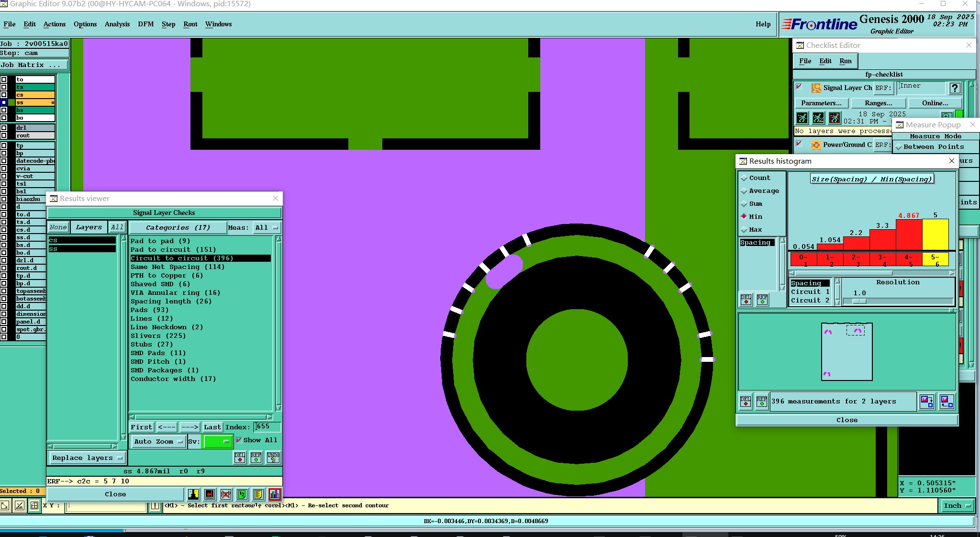The width and height of the screenshot is (980, 537).
Task: Click the yellow report notes icon
Action: pyautogui.click(x=258, y=494)
